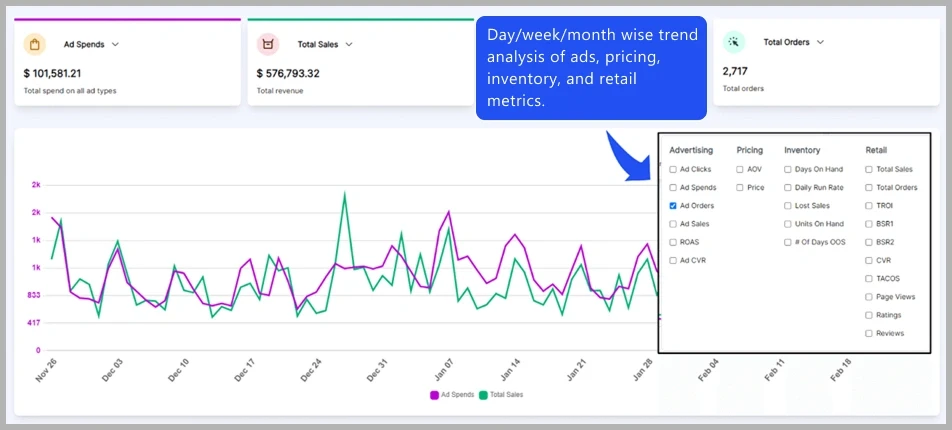Tick the BSR2 checkbox
This screenshot has height=430, width=952.
pyautogui.click(x=869, y=242)
